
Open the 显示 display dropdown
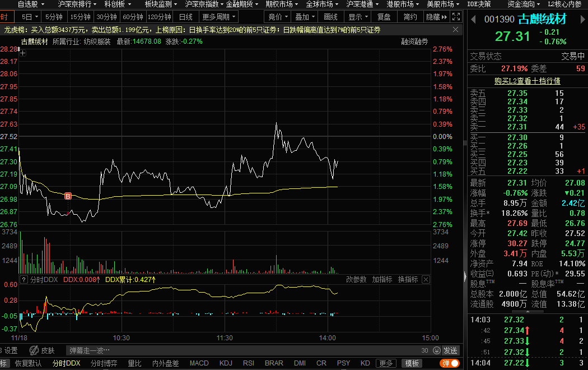pos(358,17)
